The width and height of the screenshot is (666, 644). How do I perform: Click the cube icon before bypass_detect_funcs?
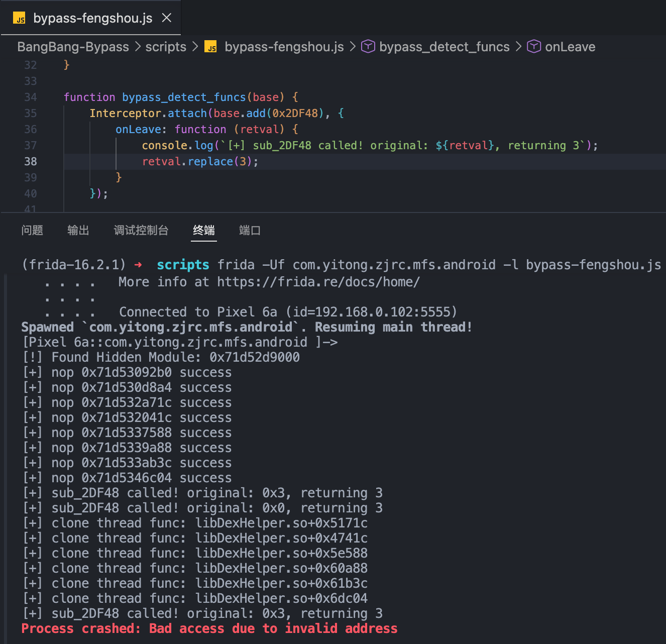pyautogui.click(x=368, y=47)
